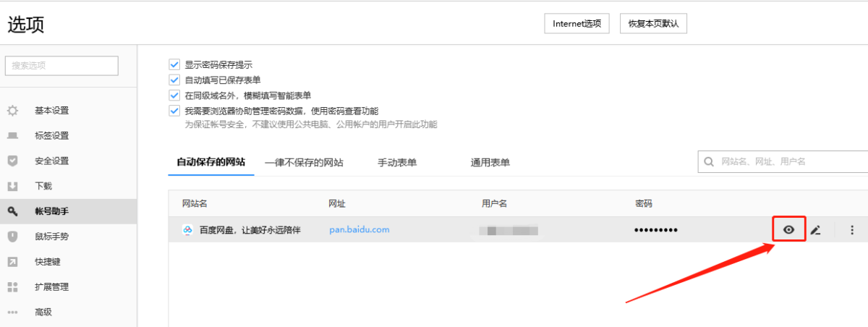The image size is (868, 327).
Task: Go to Security Settings shield item
Action: pos(51,161)
